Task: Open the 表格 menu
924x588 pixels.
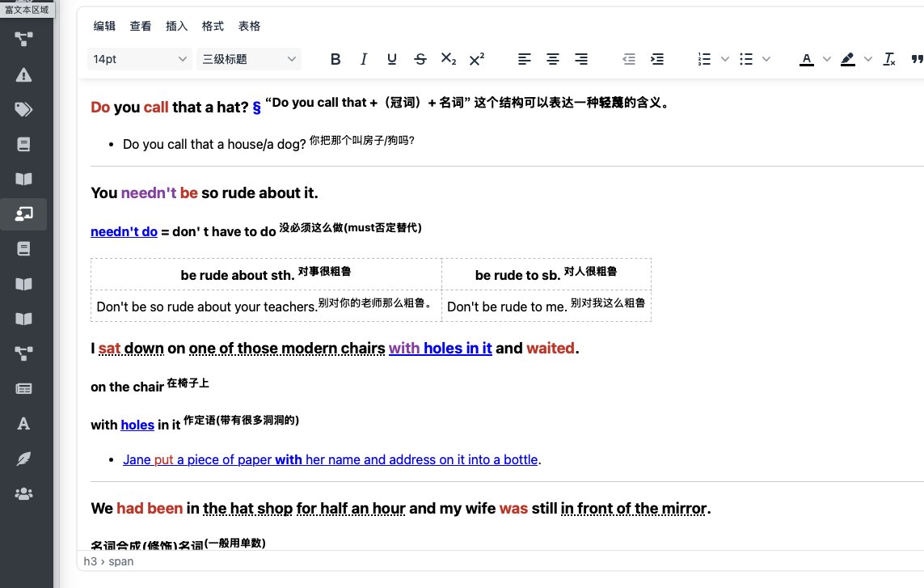Action: [249, 26]
